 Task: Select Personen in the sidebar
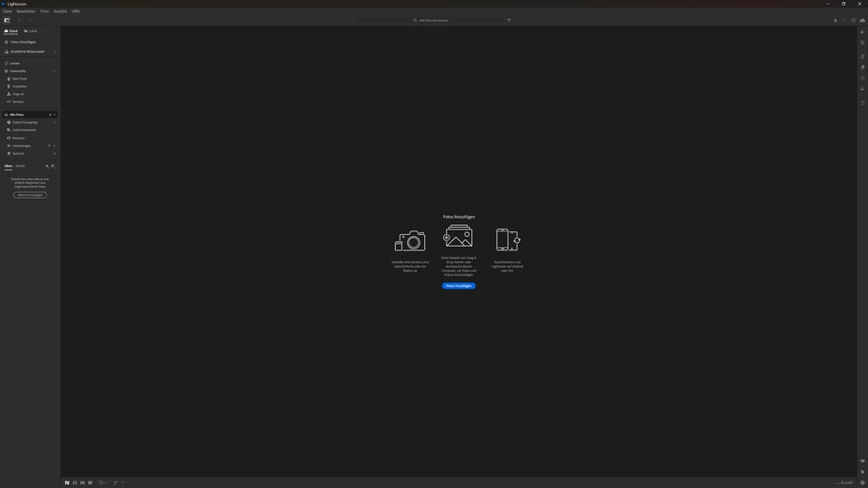[x=18, y=137]
